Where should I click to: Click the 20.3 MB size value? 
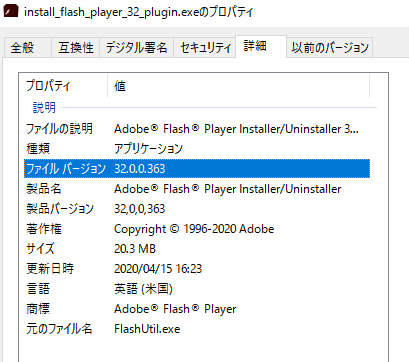point(135,249)
